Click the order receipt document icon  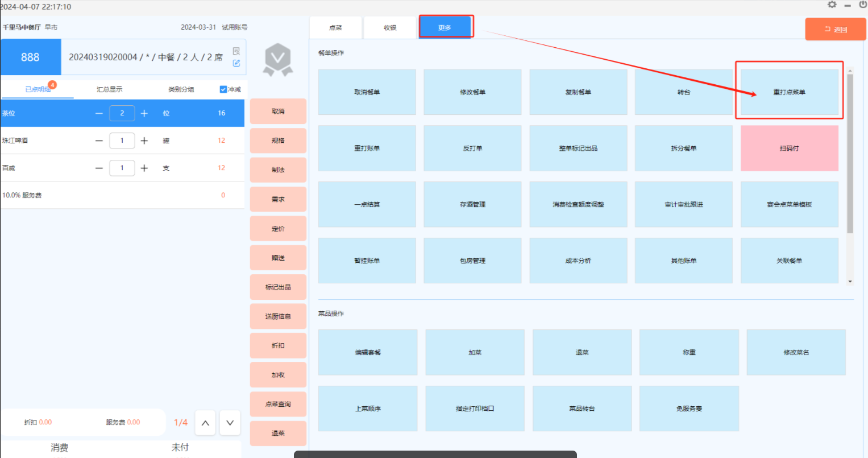(x=236, y=51)
